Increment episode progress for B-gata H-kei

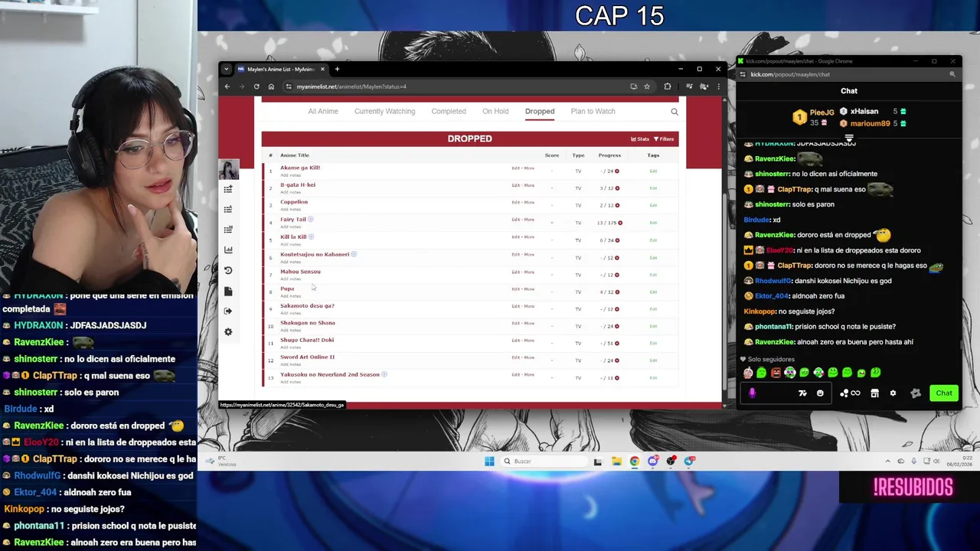click(617, 188)
